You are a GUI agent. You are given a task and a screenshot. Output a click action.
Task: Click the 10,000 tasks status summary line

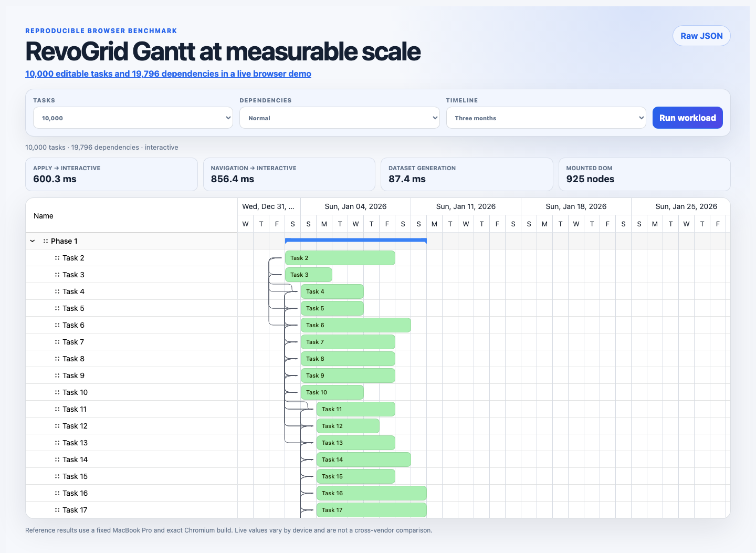(102, 148)
